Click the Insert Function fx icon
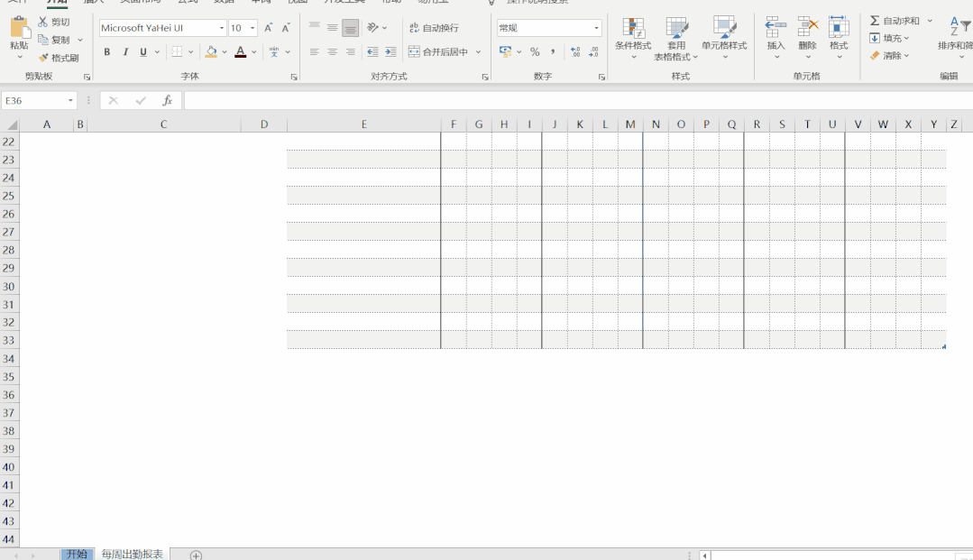The image size is (973, 560). pyautogui.click(x=167, y=101)
